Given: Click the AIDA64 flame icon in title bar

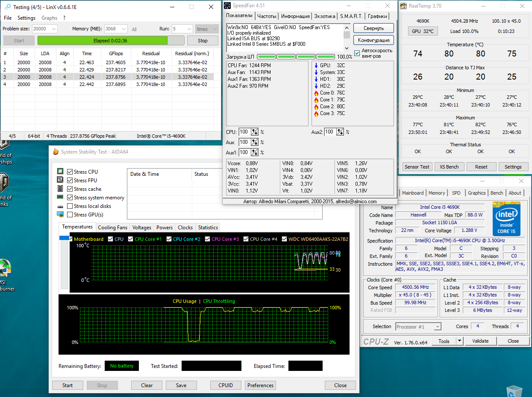Looking at the screenshot, I should pyautogui.click(x=56, y=152).
